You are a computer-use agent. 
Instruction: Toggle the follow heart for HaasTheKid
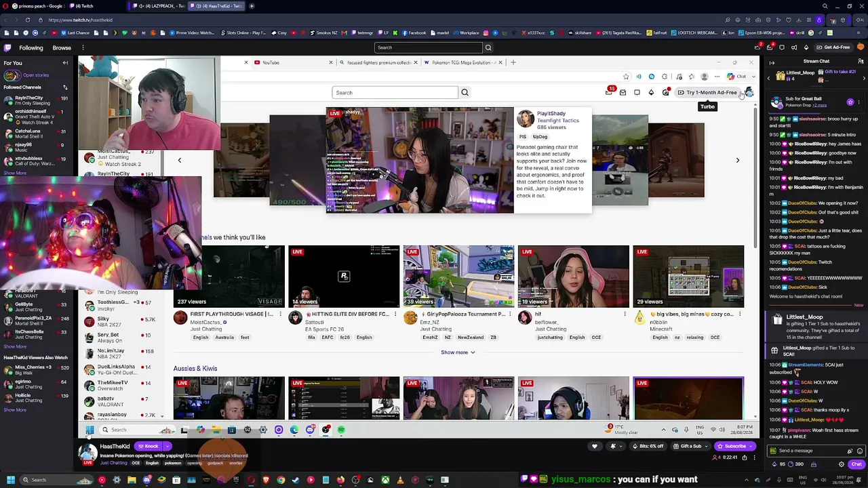coord(595,446)
